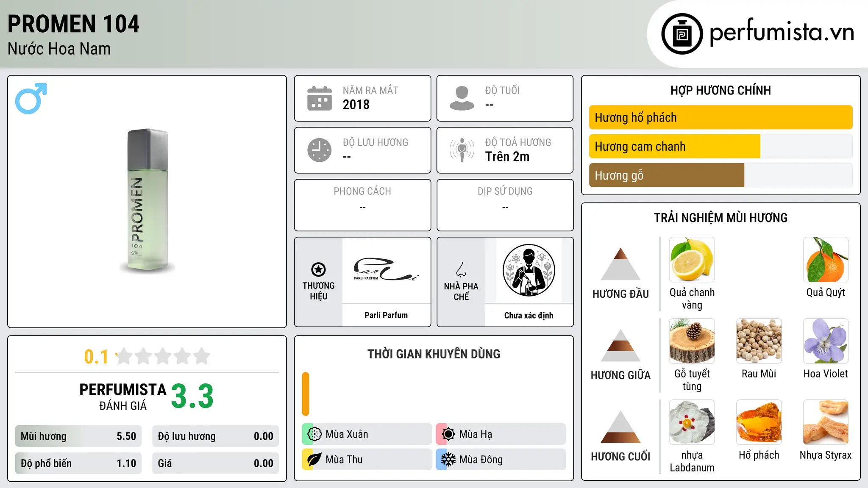Click the Phong cách card
The height and width of the screenshot is (488, 868).
coord(362,205)
